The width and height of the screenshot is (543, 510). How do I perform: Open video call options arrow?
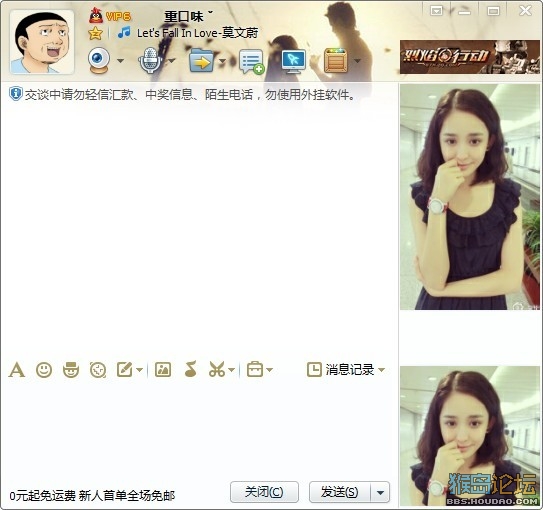(120, 61)
